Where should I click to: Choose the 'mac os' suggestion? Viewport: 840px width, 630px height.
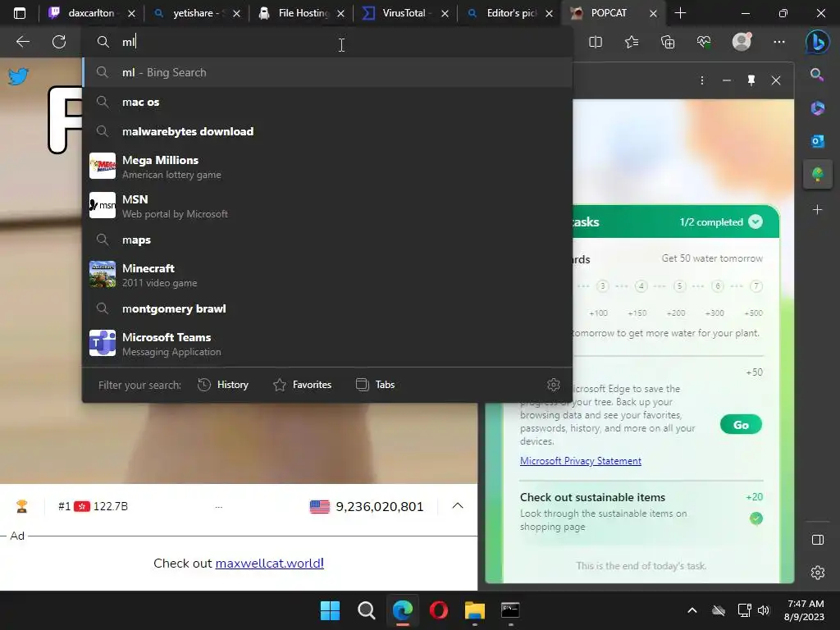coord(327,102)
